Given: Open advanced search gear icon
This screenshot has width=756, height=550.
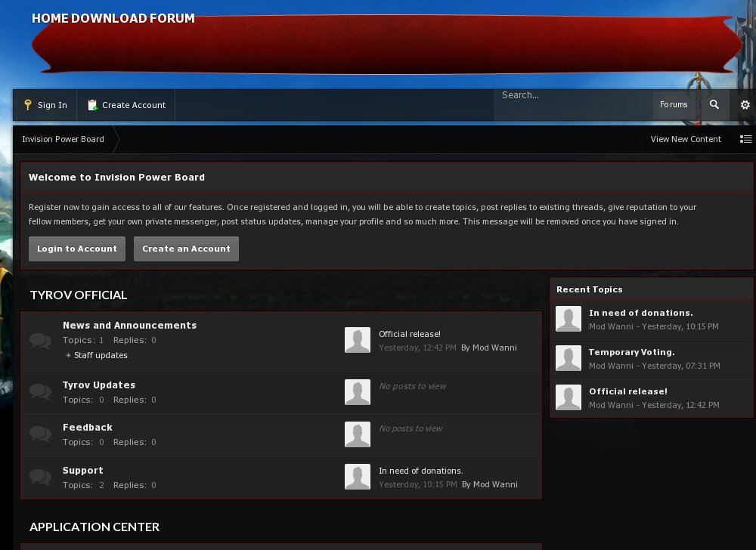Looking at the screenshot, I should [745, 105].
